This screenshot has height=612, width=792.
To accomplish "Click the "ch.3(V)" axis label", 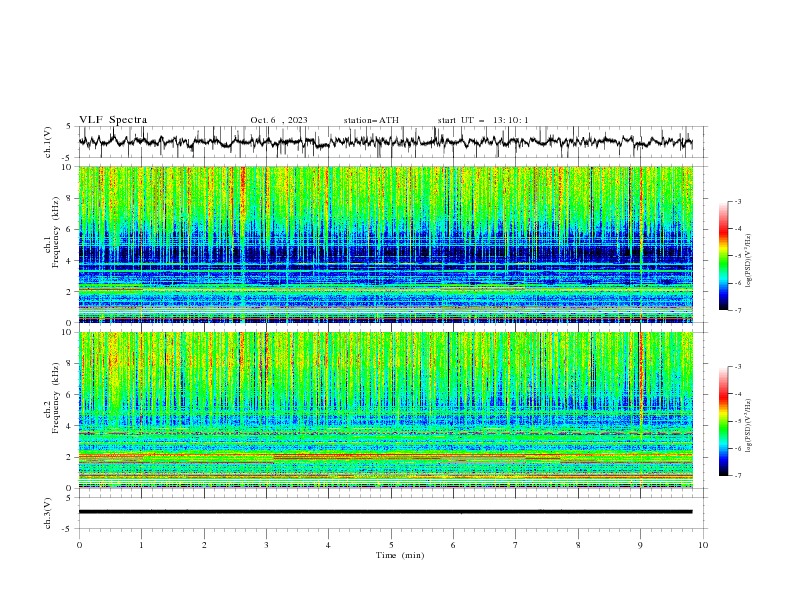I will [x=48, y=513].
